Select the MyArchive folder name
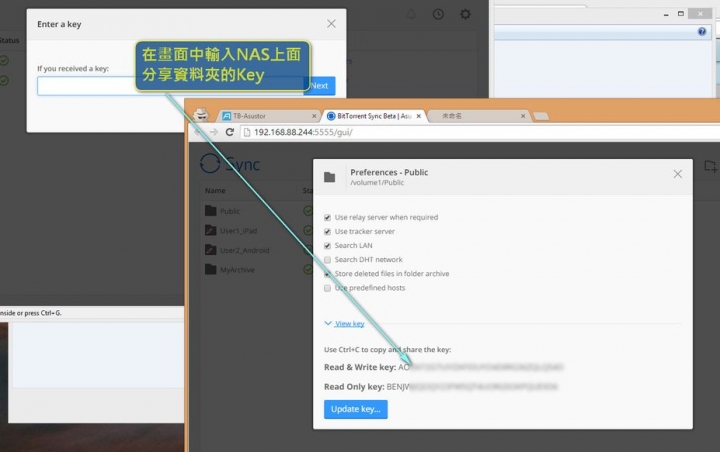Image resolution: width=720 pixels, height=452 pixels. [x=237, y=270]
